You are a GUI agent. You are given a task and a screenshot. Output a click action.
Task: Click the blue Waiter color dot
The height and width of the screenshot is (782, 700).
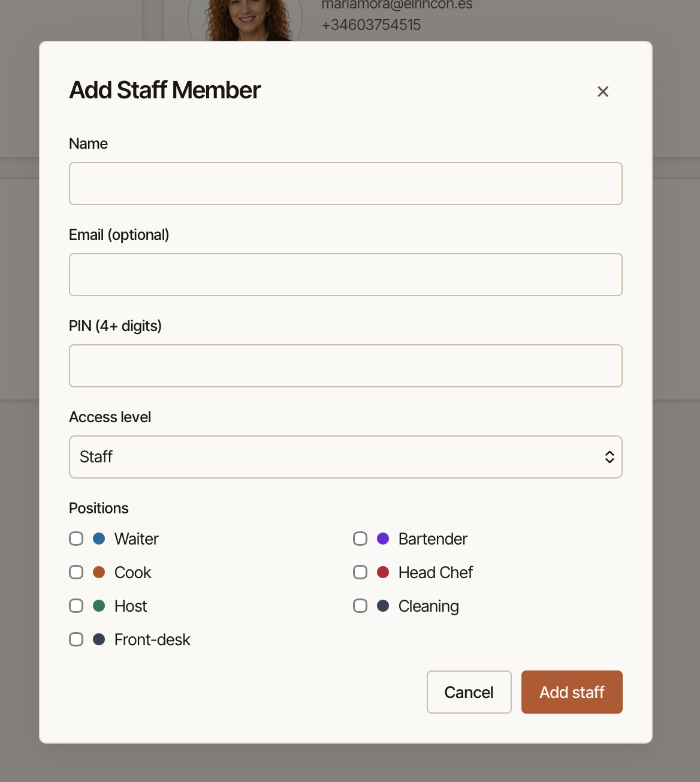pos(99,539)
